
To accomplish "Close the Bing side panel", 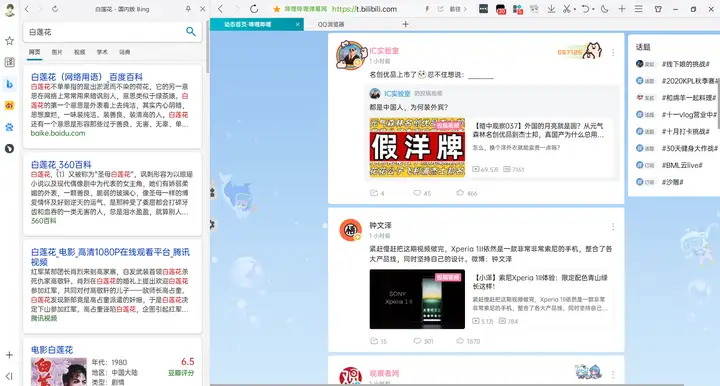I will coord(202,9).
